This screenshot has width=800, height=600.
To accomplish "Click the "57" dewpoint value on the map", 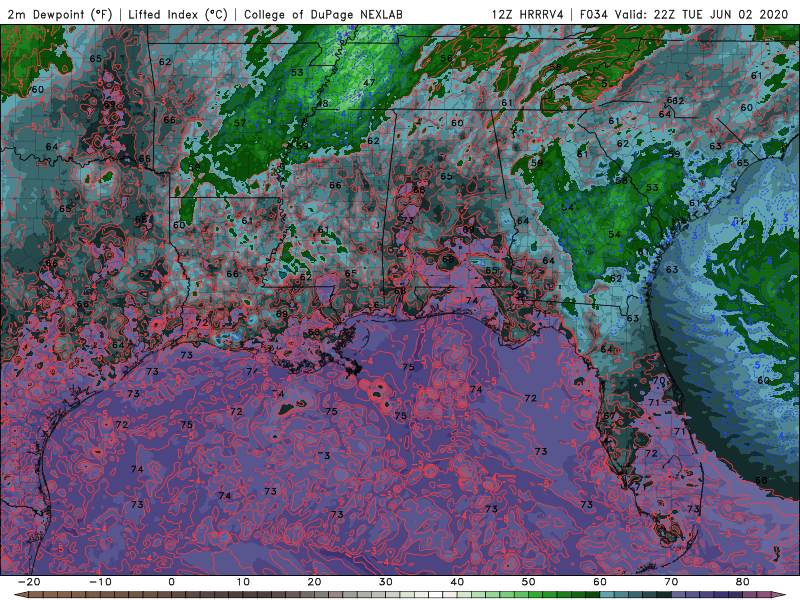I will coord(240,123).
